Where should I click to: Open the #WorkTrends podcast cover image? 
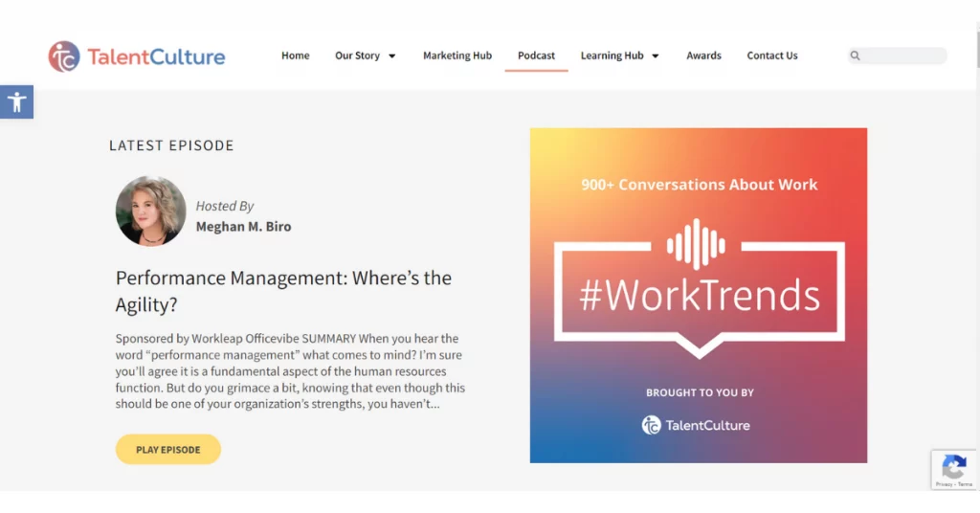pos(698,296)
